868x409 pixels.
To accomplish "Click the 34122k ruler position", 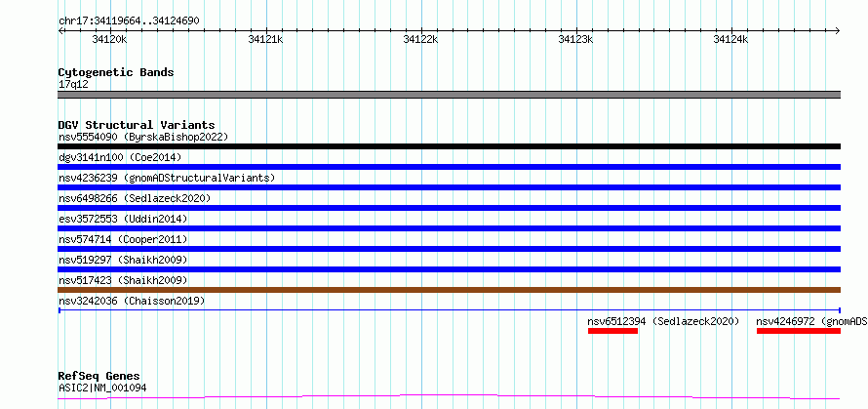I will (x=420, y=39).
